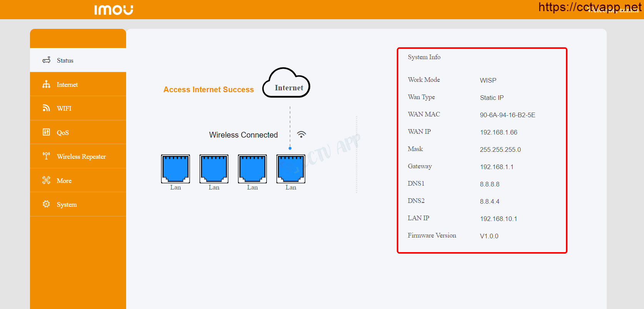This screenshot has height=309, width=644.
Task: Click the WAN IP value 192.168.1.66
Action: tap(499, 132)
